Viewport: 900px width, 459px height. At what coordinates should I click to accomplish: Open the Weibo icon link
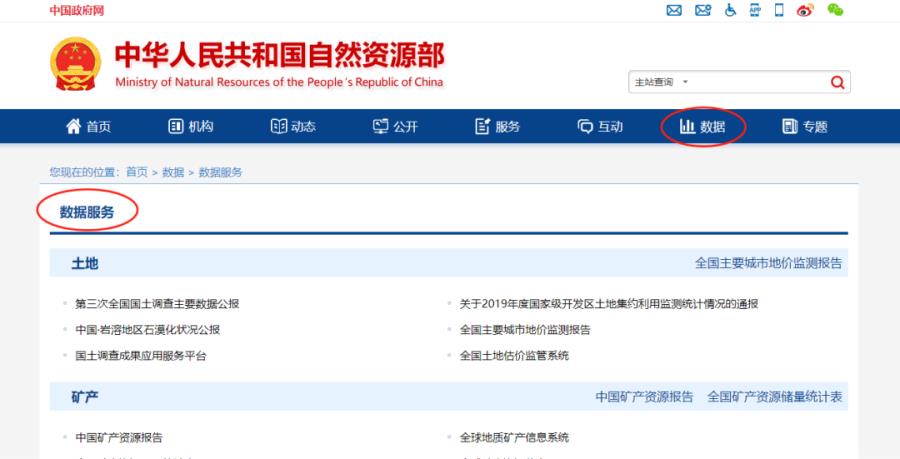[806, 10]
